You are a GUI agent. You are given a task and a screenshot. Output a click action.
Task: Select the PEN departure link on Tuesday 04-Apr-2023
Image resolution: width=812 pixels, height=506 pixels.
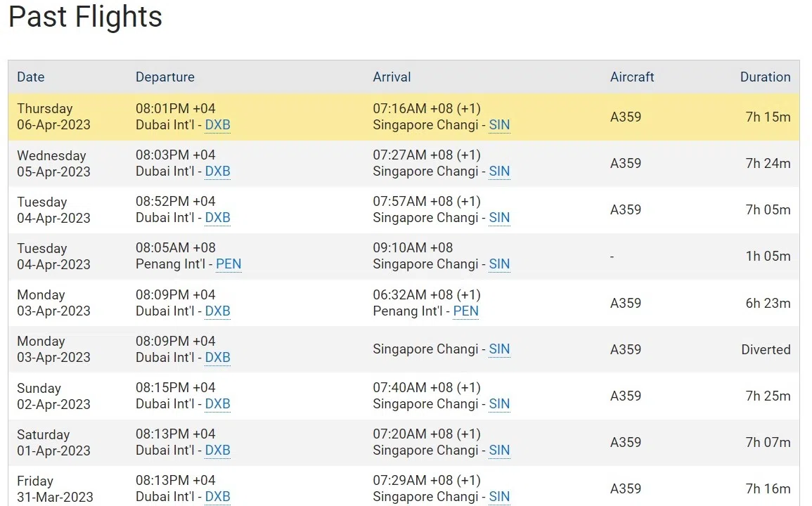[x=228, y=264]
